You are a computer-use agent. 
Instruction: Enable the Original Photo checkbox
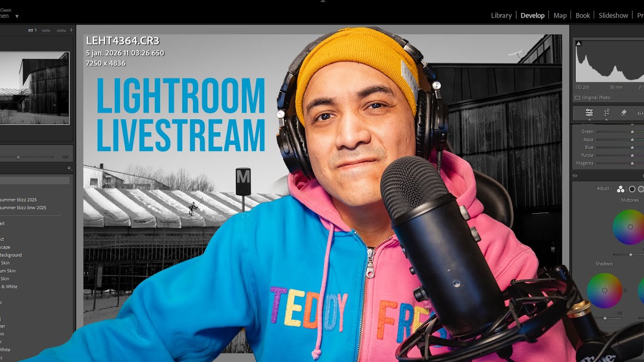[x=578, y=98]
